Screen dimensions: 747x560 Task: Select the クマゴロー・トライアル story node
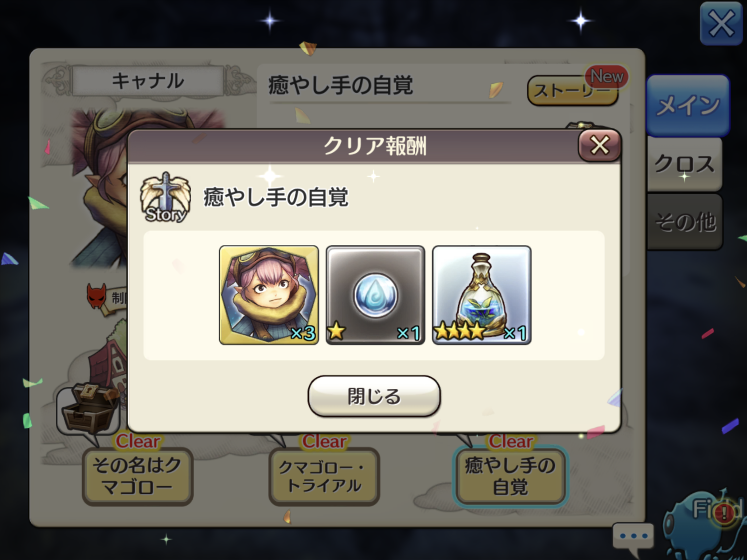pyautogui.click(x=324, y=476)
